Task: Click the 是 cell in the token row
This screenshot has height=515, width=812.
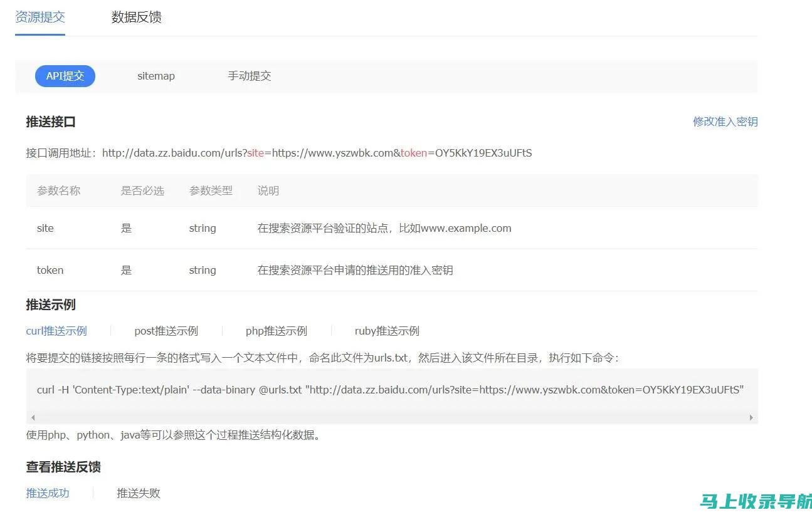Action: coord(126,270)
